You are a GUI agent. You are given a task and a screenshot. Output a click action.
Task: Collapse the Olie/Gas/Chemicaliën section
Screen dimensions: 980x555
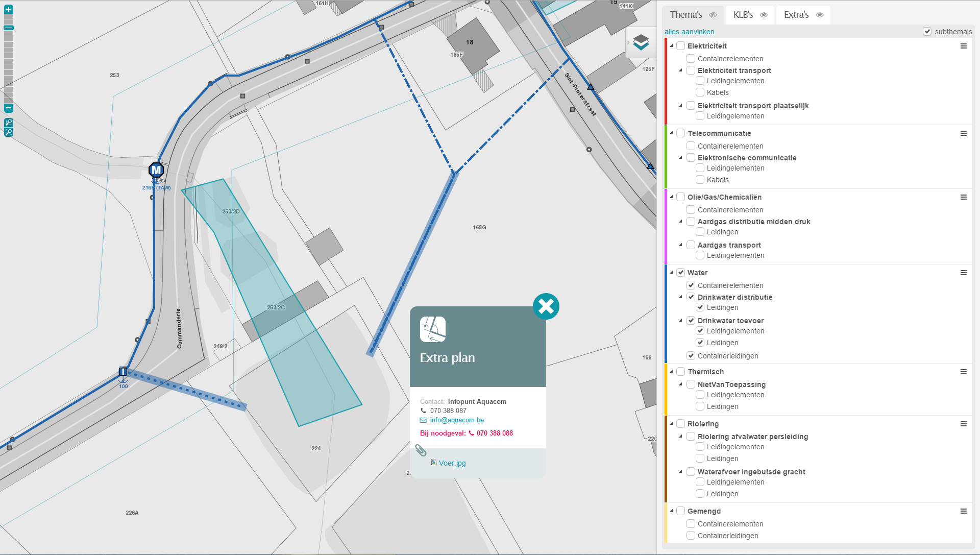pos(671,197)
